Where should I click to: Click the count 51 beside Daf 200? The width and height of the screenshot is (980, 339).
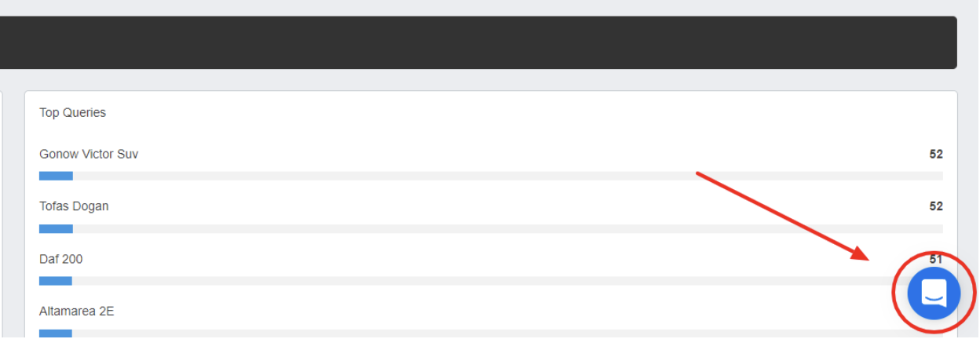coord(936,259)
